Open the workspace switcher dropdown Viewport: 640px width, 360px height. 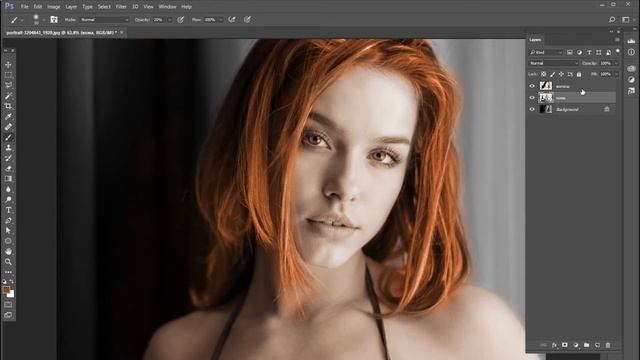(x=626, y=20)
